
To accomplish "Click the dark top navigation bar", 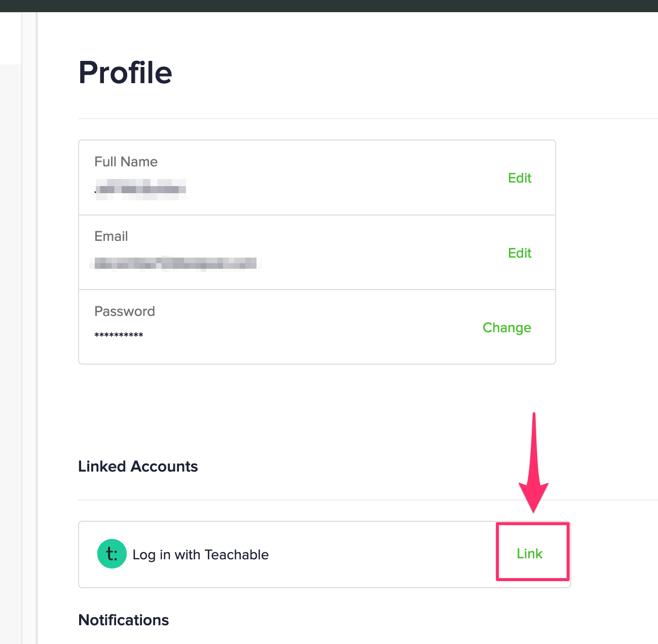I will pyautogui.click(x=329, y=6).
